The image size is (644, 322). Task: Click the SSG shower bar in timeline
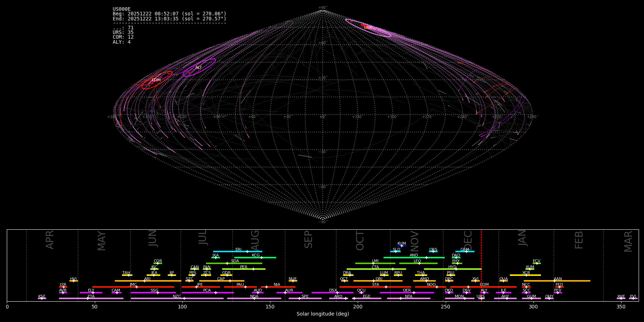153,293
